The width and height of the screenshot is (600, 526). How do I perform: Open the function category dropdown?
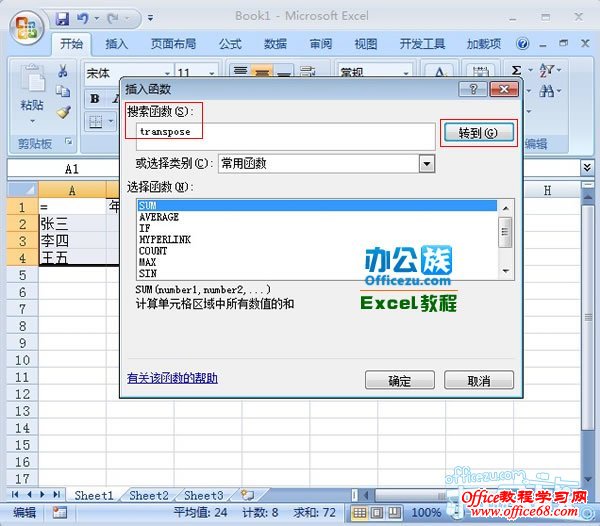point(426,164)
